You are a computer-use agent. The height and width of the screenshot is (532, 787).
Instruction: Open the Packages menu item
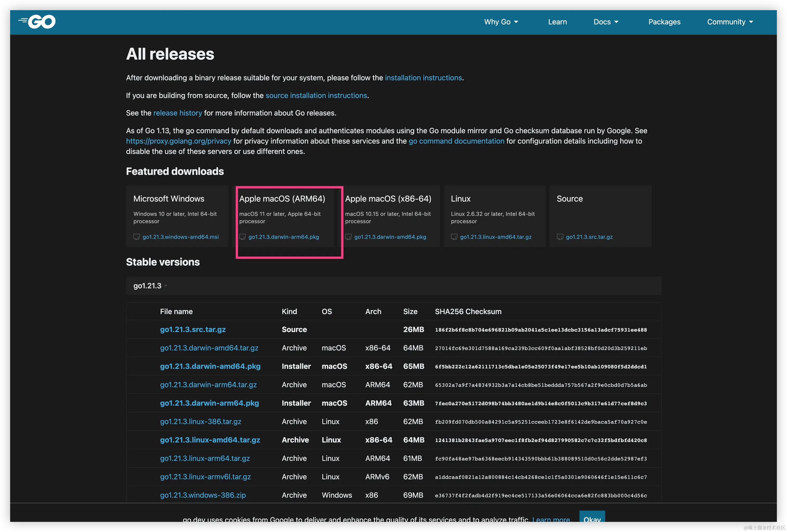click(664, 22)
